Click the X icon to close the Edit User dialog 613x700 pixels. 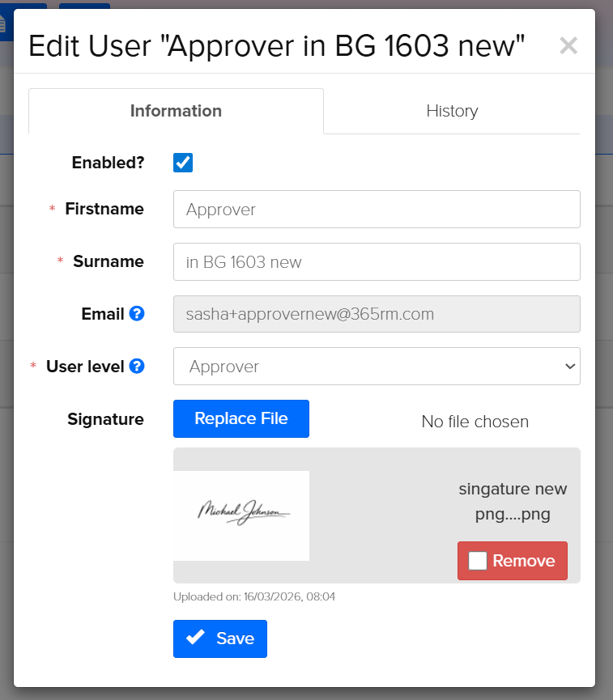tap(568, 45)
